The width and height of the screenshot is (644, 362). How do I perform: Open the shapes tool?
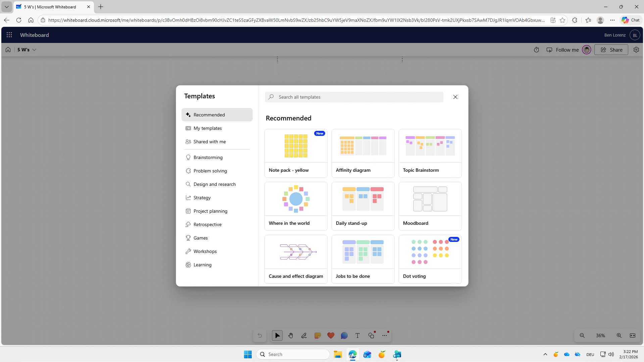point(371,335)
